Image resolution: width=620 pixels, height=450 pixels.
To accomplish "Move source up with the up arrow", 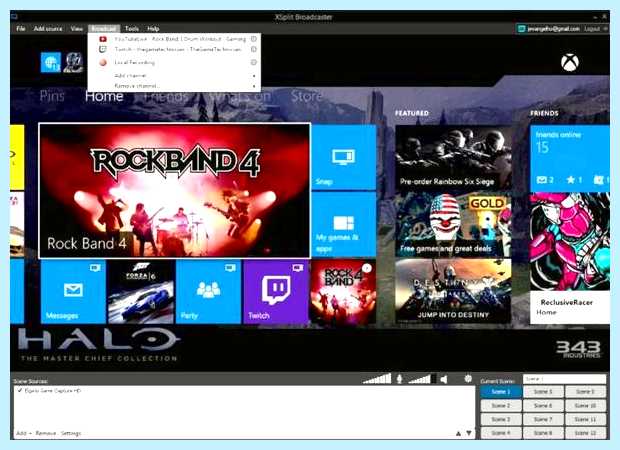I will [458, 433].
